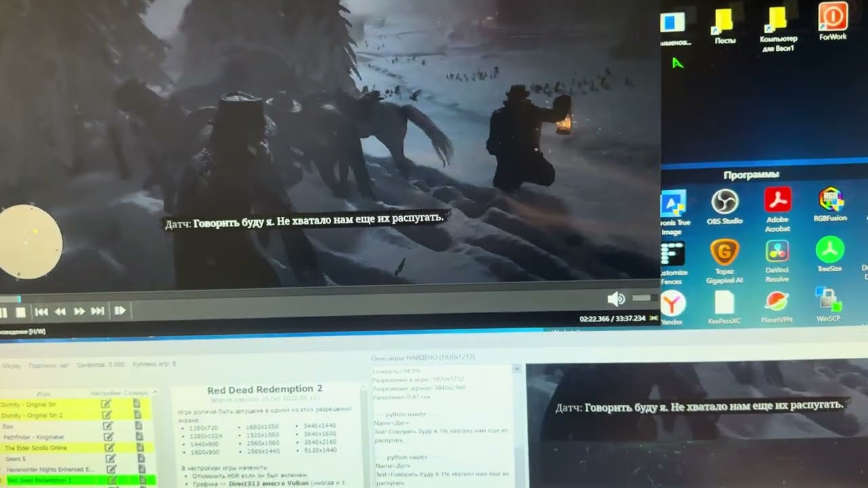Launch Yandex browser shortcut
The width and height of the screenshot is (868, 488).
pos(672,308)
